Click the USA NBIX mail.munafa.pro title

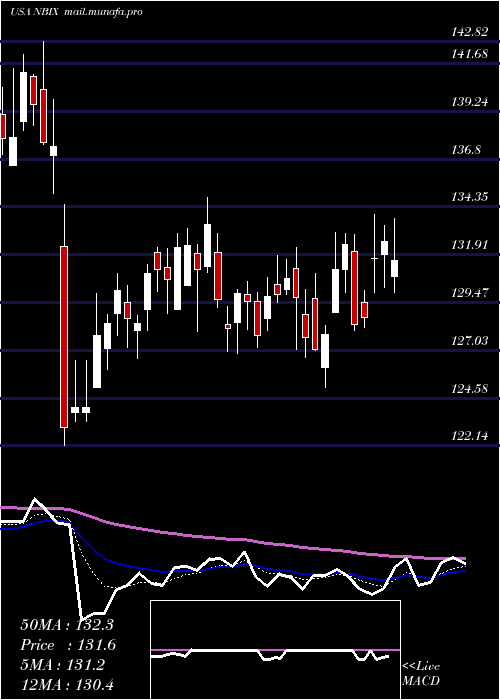[x=76, y=12]
